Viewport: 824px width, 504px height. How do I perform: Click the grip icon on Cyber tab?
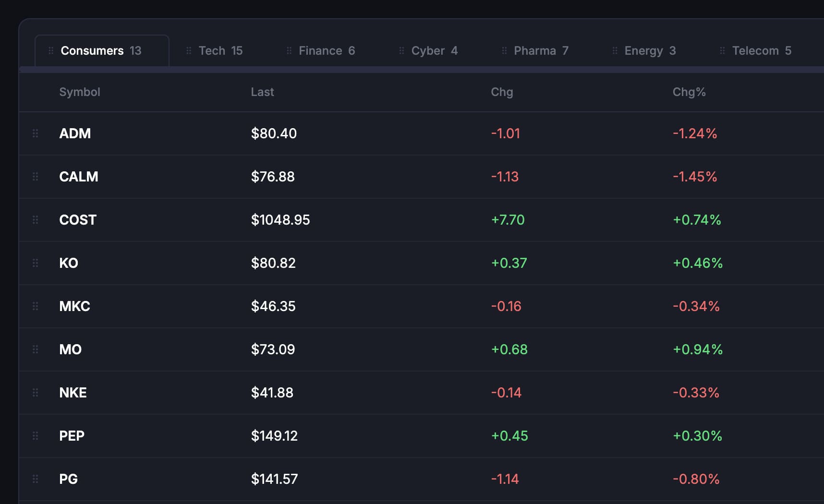click(401, 50)
